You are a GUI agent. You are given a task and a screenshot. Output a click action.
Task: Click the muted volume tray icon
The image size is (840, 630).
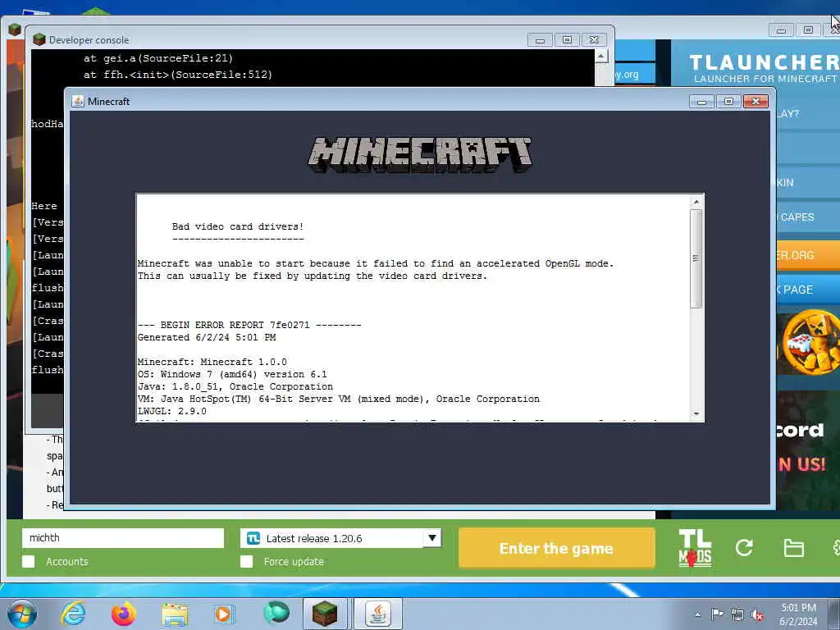tap(757, 614)
